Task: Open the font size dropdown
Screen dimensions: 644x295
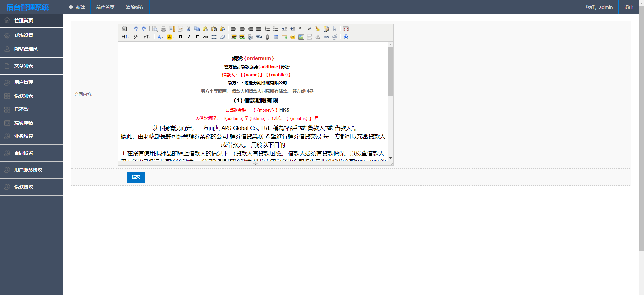Action: tap(147, 37)
